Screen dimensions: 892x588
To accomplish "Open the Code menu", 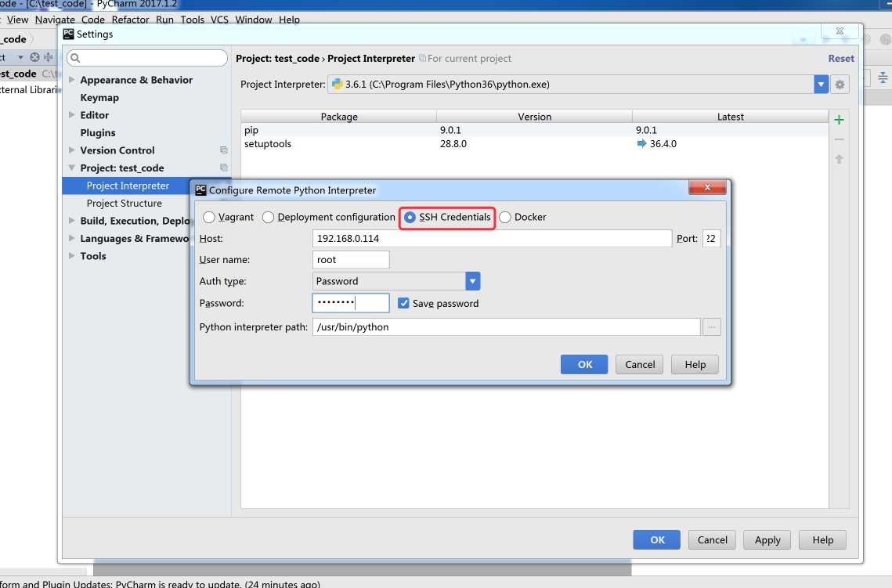I will click(92, 20).
